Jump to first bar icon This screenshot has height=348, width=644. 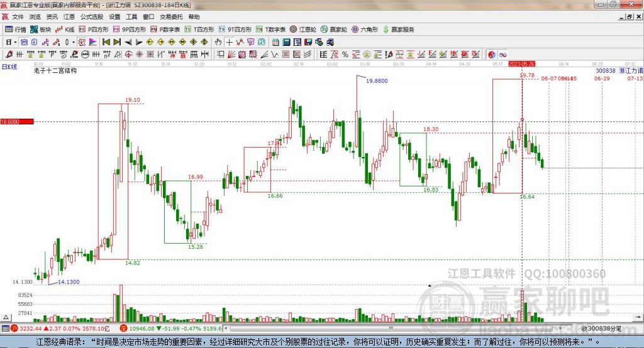point(106,42)
